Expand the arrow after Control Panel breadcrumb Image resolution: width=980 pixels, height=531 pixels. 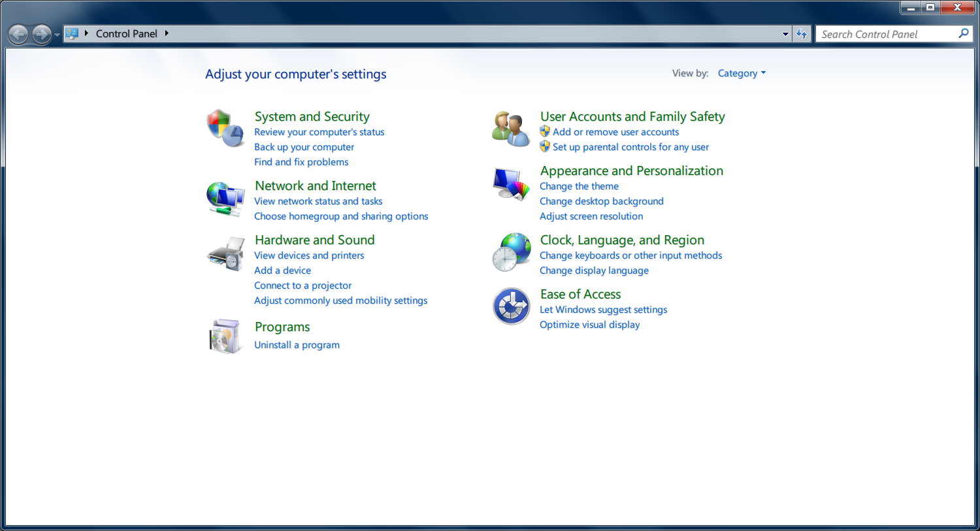[167, 33]
